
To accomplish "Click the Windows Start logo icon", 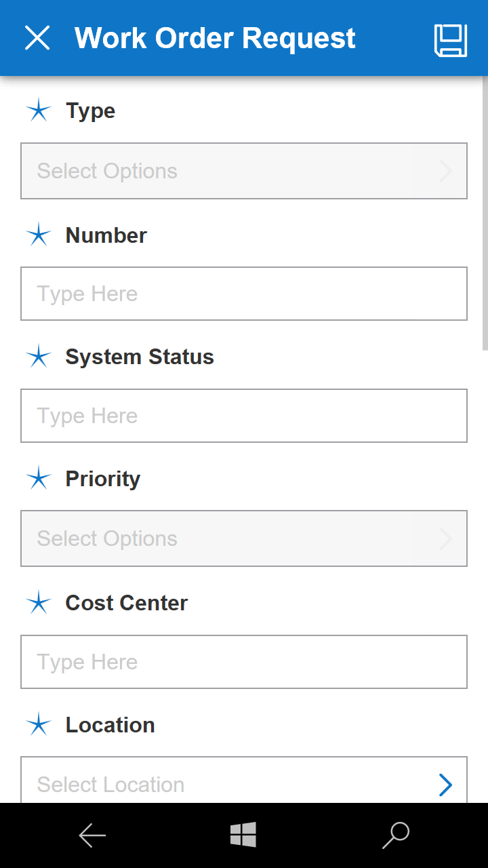I will 243,835.
